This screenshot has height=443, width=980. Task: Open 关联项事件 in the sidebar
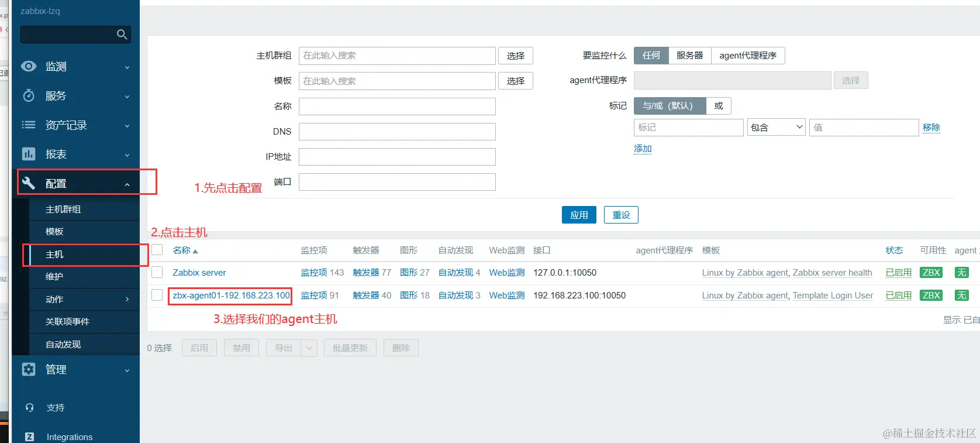(x=68, y=321)
